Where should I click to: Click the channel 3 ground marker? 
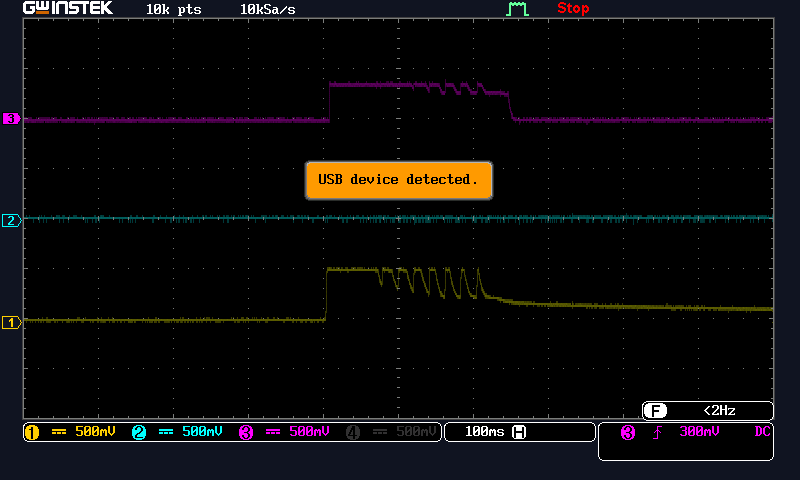tap(11, 119)
